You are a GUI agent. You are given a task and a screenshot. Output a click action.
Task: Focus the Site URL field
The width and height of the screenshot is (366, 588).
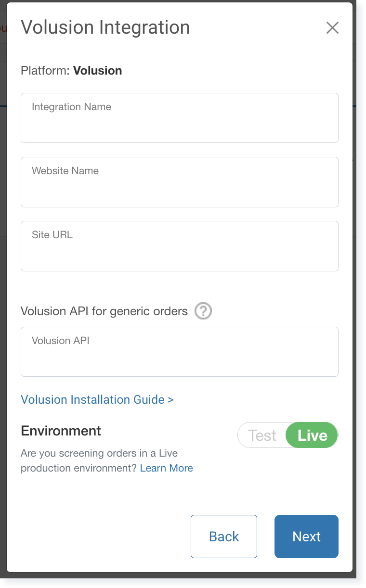179,245
